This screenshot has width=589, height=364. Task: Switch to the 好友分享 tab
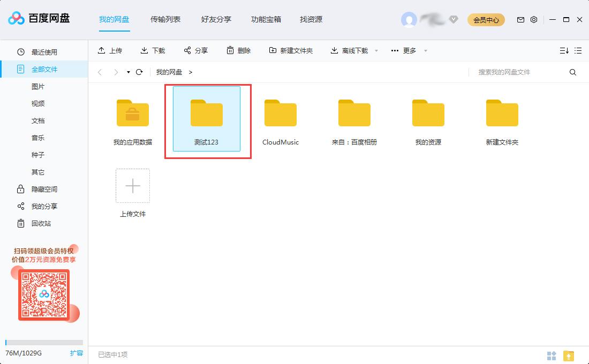click(216, 19)
